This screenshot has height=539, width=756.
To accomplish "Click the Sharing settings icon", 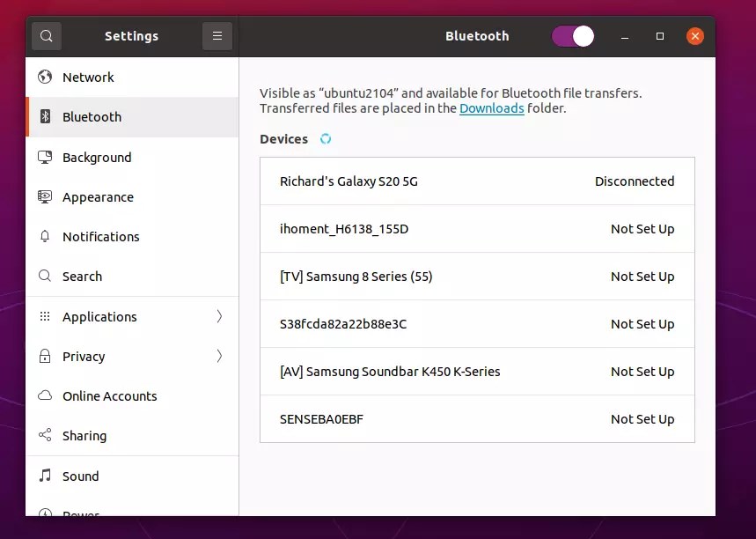I will pos(45,435).
